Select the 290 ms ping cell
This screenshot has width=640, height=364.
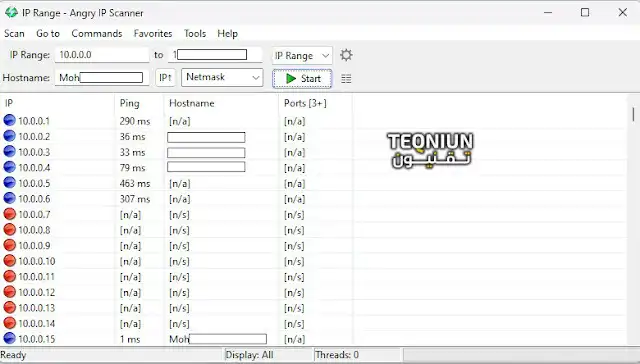pos(135,121)
